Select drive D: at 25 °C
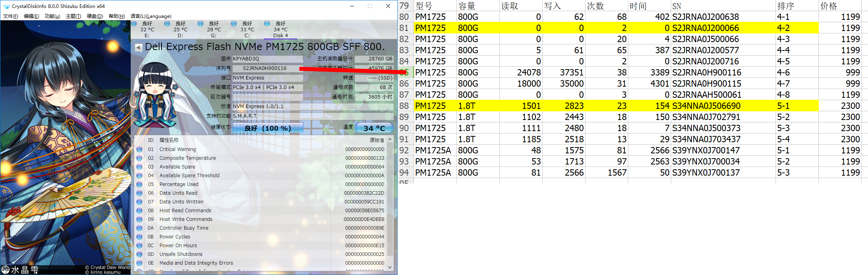The image size is (868, 275). [180, 30]
